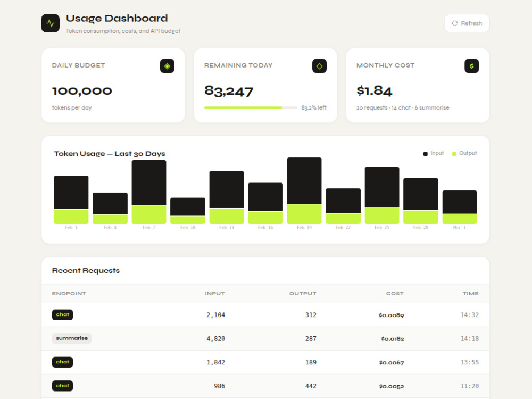Click the Feb 25 usage bar
The image size is (532, 399).
[382, 195]
